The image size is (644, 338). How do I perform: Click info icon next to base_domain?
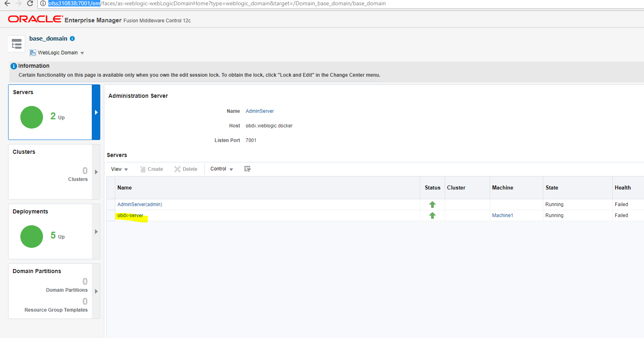tap(72, 39)
